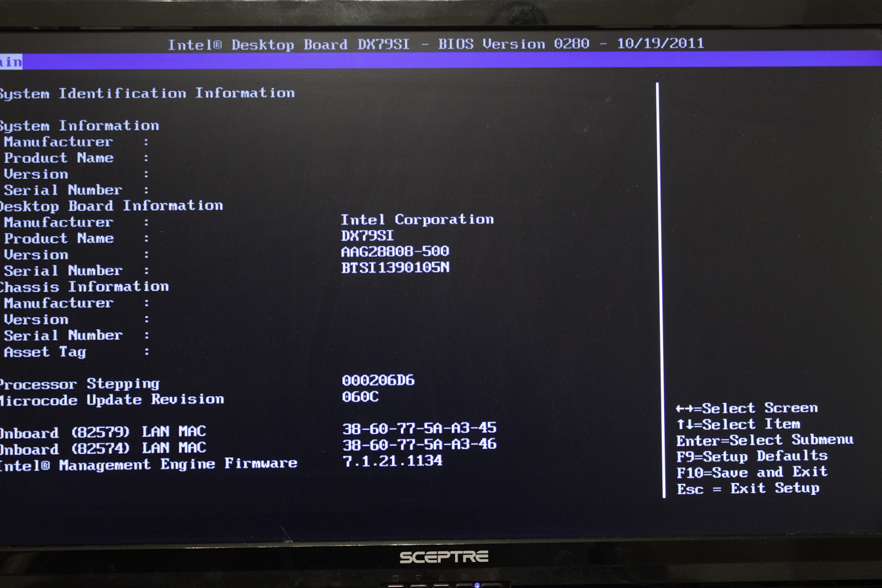Select the Asset Tag row
The image size is (882, 588).
(x=76, y=351)
